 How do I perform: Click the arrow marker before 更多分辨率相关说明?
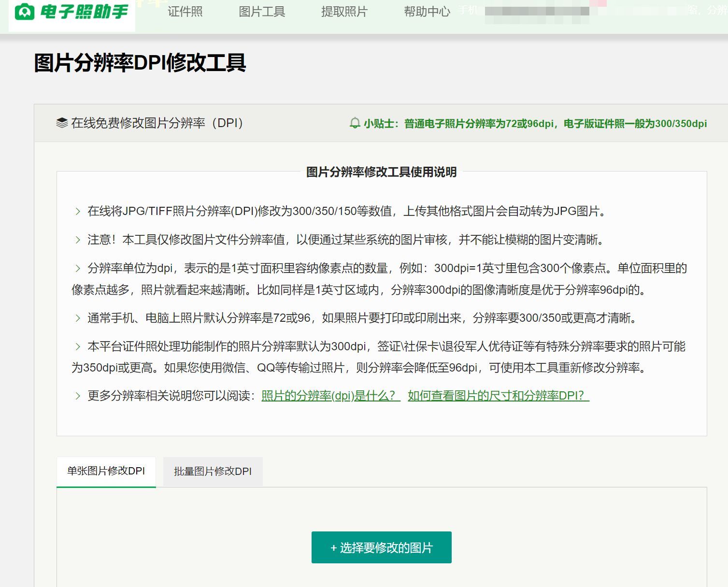[x=77, y=396]
